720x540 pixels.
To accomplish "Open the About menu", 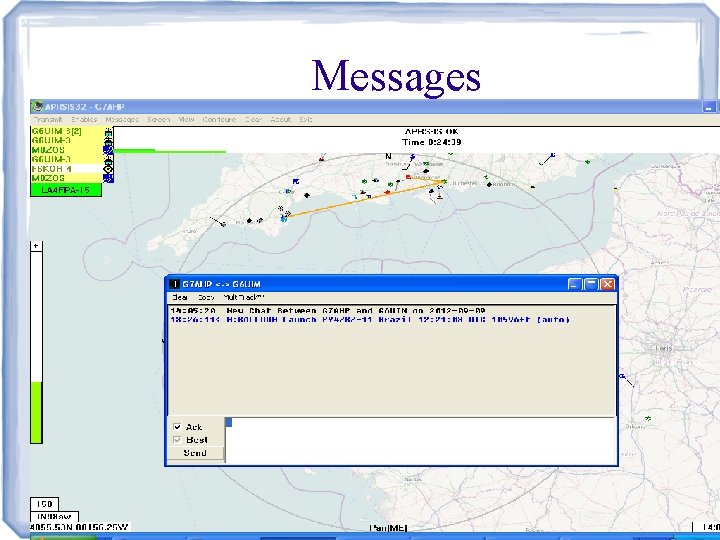I will (x=281, y=119).
